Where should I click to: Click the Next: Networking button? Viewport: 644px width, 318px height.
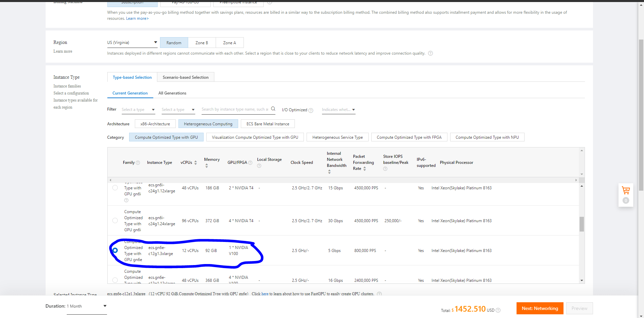click(x=540, y=308)
